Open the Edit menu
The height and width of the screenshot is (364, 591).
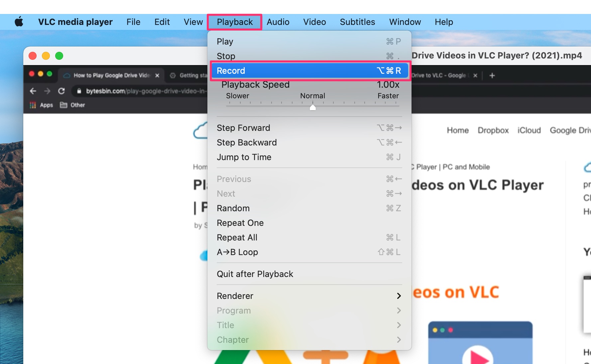click(x=162, y=22)
